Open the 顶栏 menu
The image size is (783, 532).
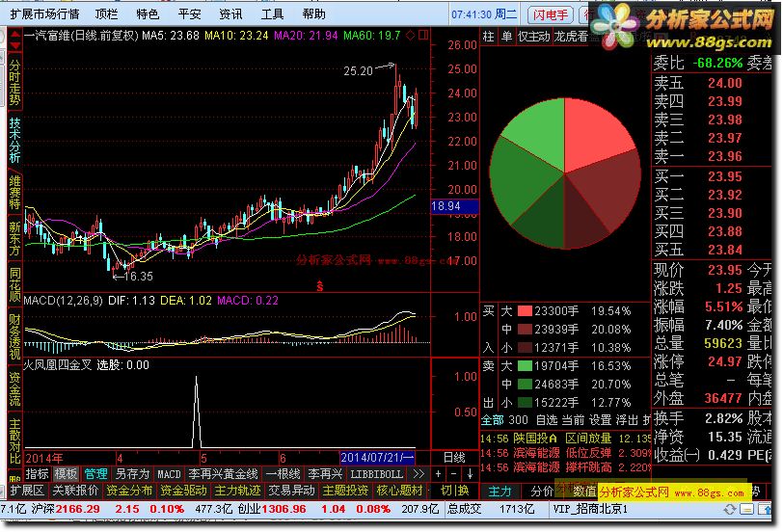tap(106, 13)
